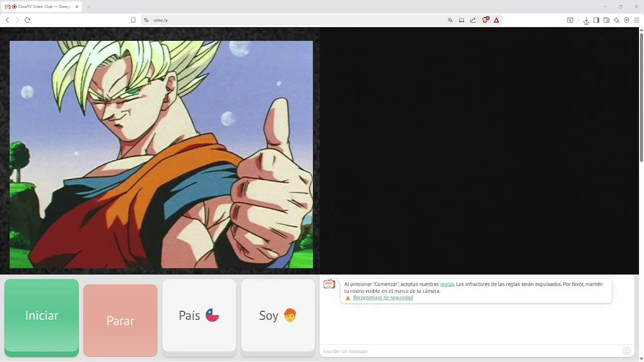Screen dimensions: 644x362
Task: Open the Soy gender selector
Action: pyautogui.click(x=278, y=316)
